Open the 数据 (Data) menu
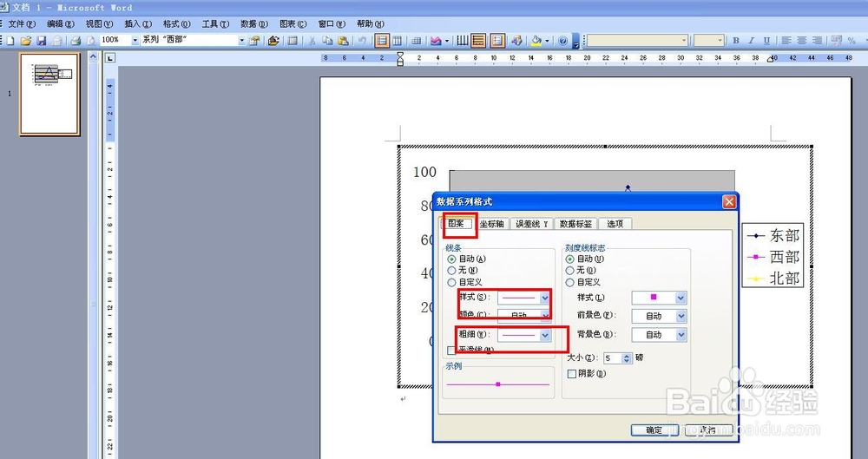Image resolution: width=868 pixels, height=459 pixels. coord(253,23)
